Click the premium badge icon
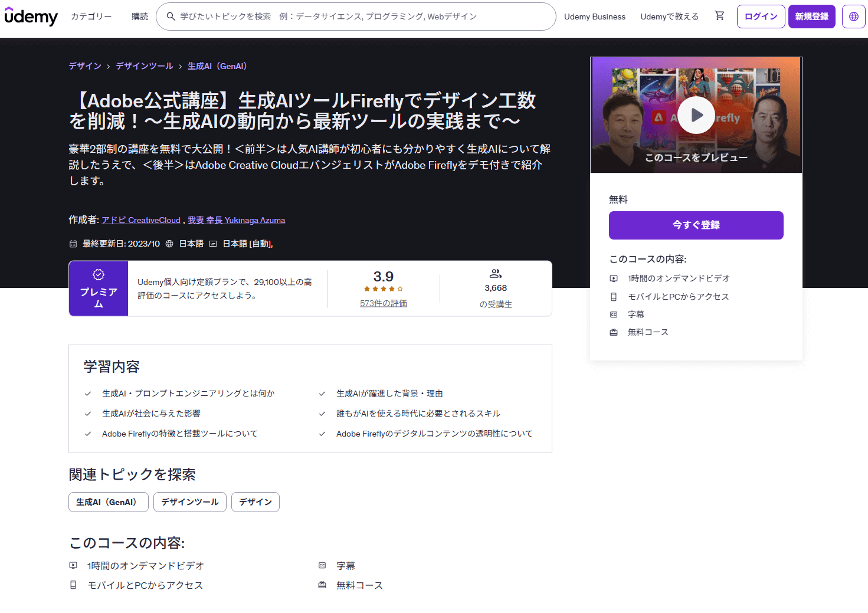Viewport: 868px width, 613px height. click(x=99, y=275)
